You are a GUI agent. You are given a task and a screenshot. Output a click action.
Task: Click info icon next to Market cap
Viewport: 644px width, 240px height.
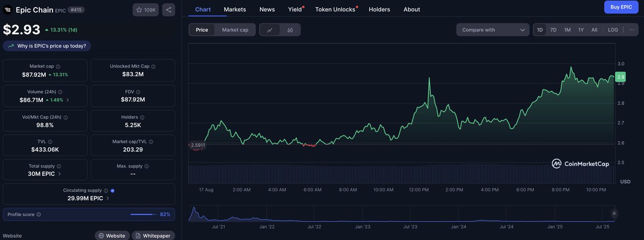pos(58,66)
